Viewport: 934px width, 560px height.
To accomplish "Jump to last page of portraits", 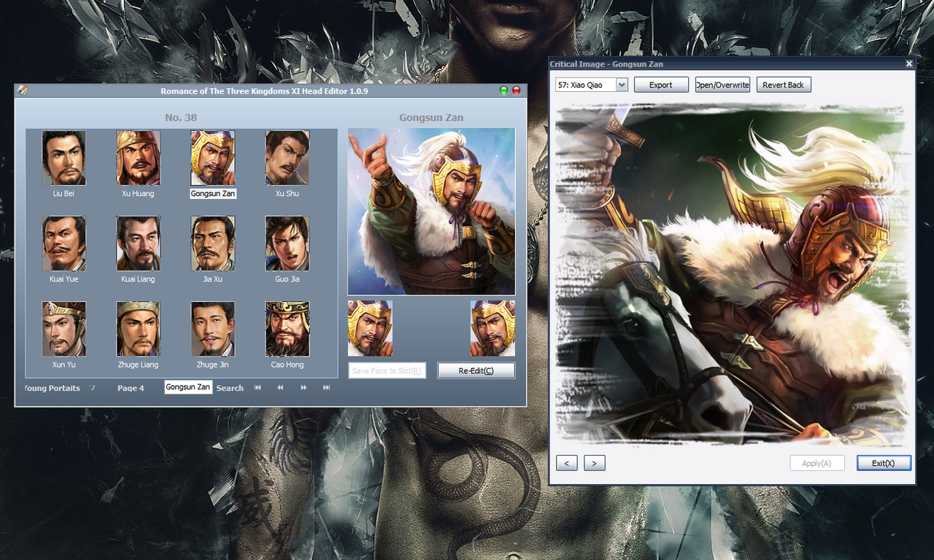I will point(326,388).
